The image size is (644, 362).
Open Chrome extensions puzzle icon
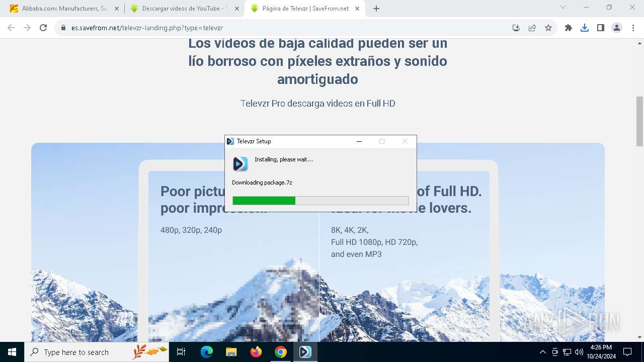(569, 28)
